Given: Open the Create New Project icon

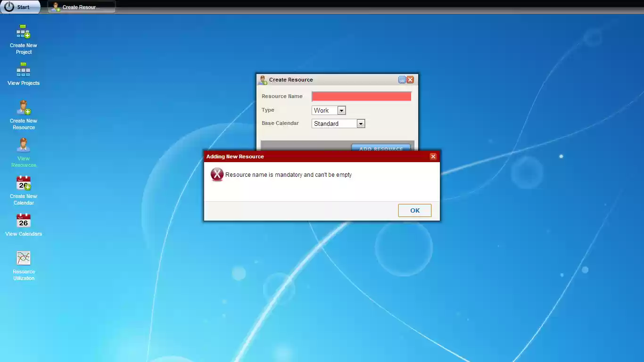Looking at the screenshot, I should point(23,32).
